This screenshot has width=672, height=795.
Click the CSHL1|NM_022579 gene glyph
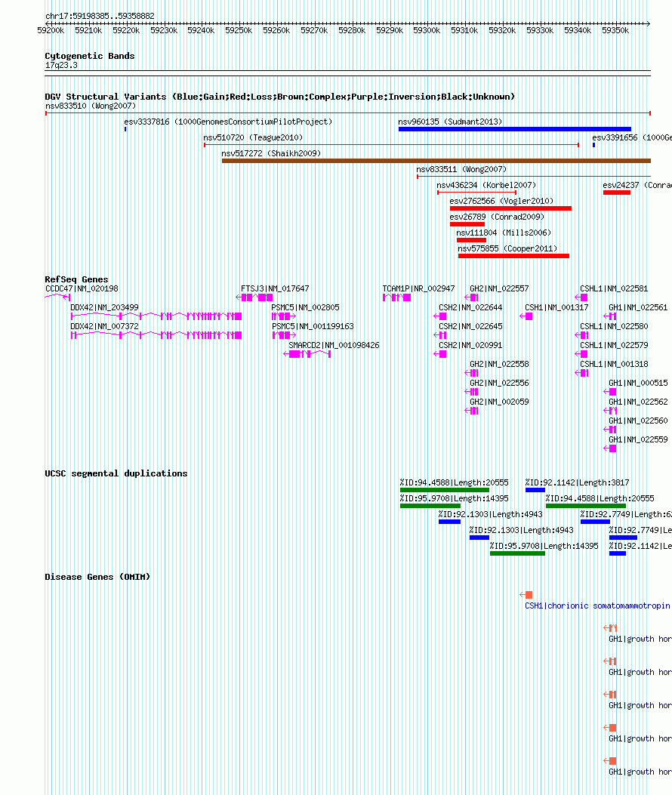pos(581,354)
